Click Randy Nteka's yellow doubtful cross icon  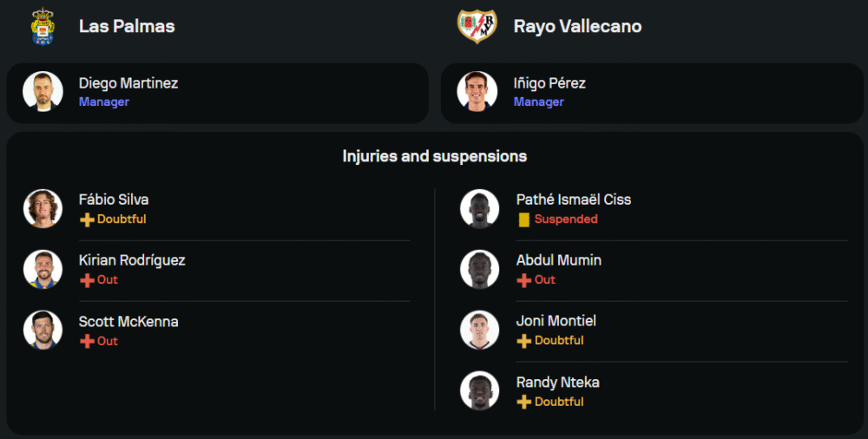tap(523, 402)
